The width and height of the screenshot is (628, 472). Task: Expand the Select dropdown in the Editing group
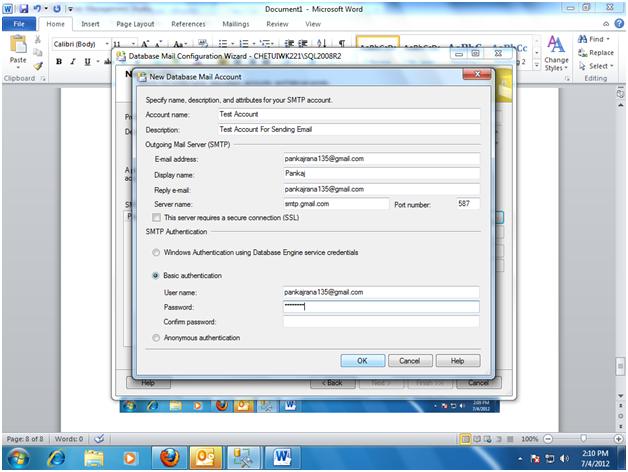pos(612,66)
